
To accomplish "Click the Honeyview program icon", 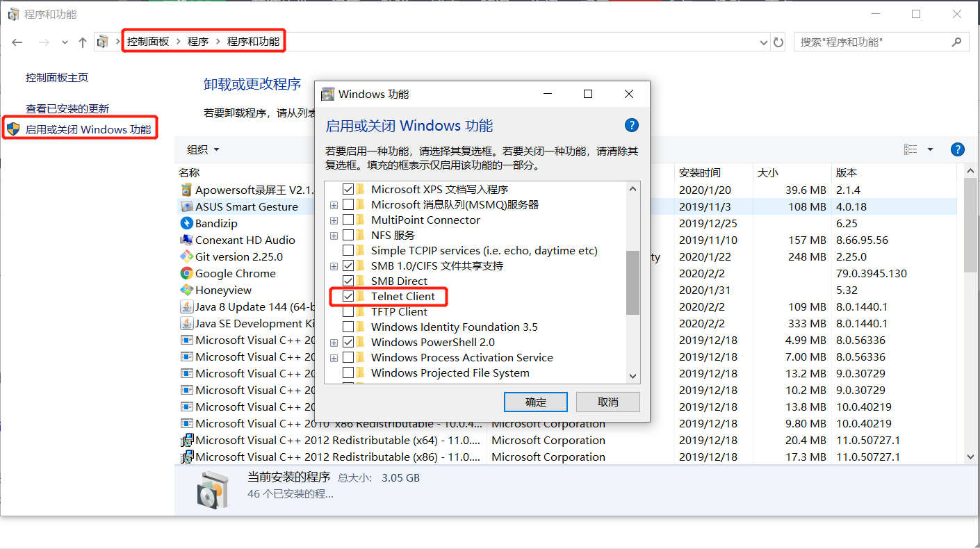I will point(186,290).
